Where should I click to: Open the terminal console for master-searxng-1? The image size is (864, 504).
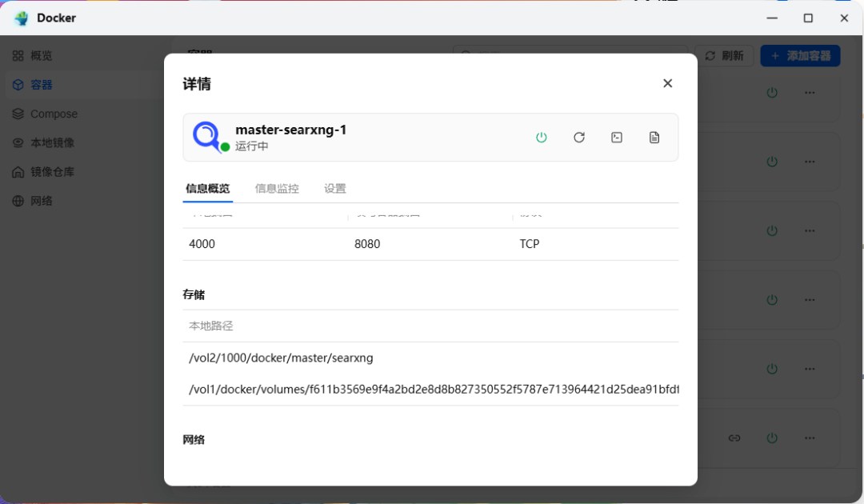click(617, 138)
